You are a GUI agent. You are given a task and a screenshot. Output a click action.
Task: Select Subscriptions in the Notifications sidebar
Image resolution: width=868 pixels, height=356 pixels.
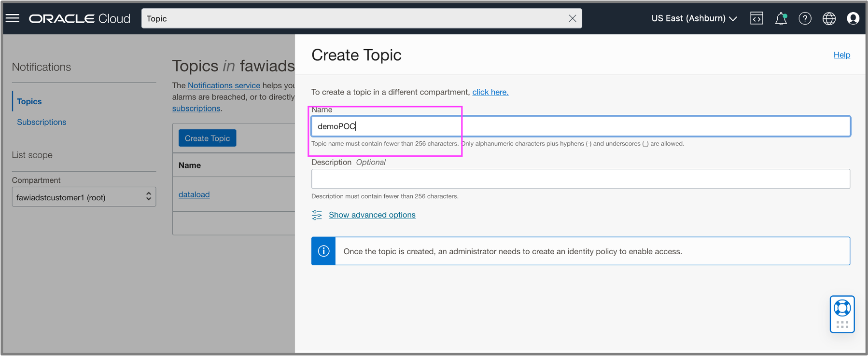(x=42, y=122)
